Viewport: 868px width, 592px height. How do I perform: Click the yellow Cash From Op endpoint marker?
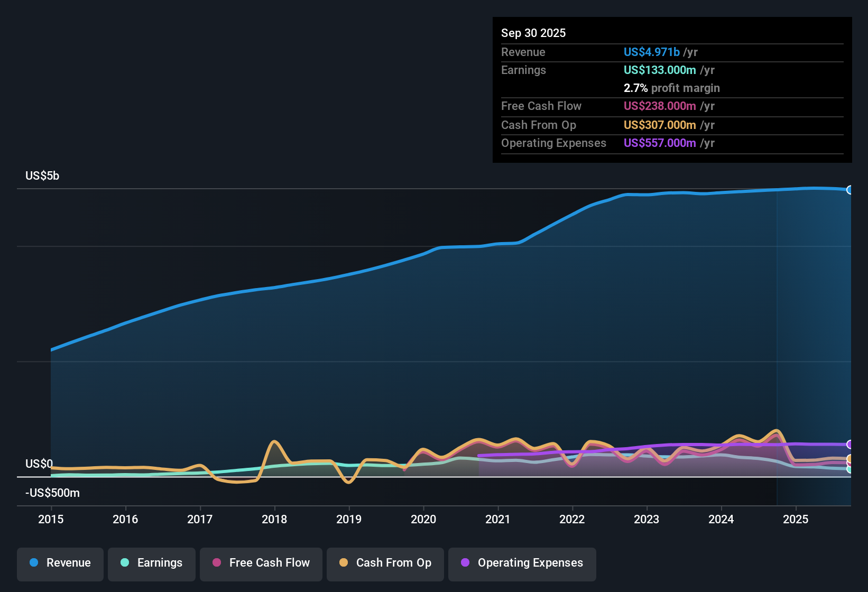pos(849,459)
